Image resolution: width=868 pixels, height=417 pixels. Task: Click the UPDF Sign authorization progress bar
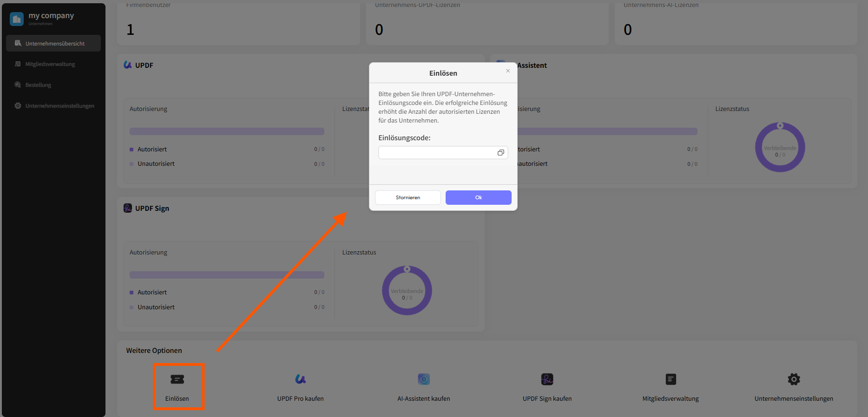click(x=227, y=275)
